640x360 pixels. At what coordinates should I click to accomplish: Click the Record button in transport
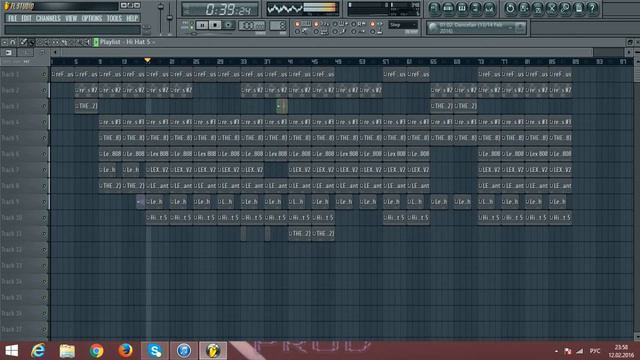coord(229,25)
